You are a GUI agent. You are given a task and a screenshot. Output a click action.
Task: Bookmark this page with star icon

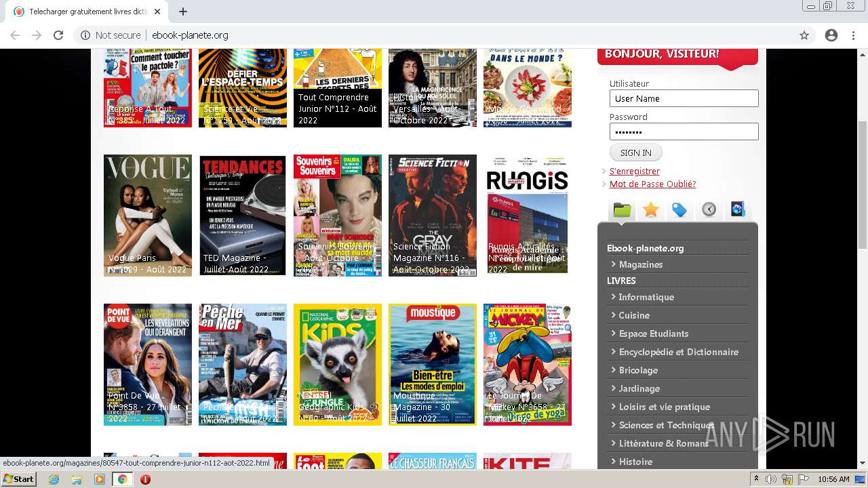click(x=804, y=35)
